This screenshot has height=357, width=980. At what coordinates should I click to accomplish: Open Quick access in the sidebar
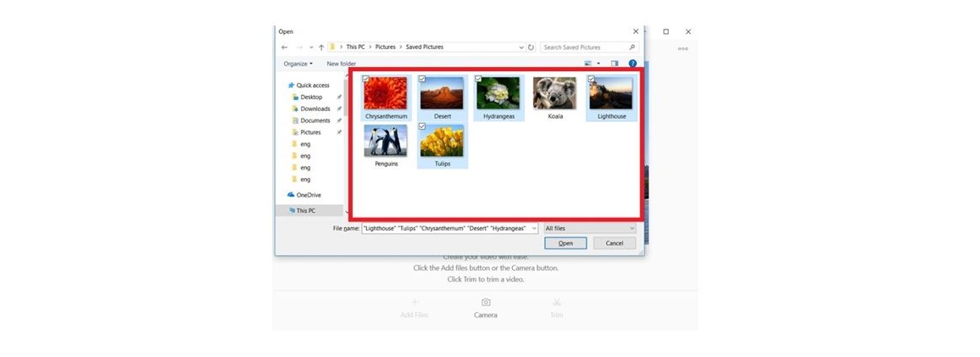[308, 85]
